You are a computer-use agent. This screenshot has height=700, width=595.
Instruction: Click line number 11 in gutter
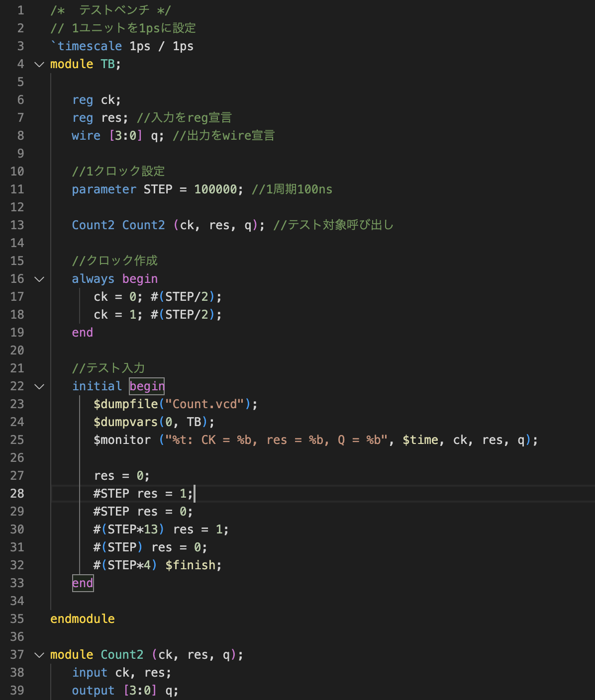click(x=17, y=189)
